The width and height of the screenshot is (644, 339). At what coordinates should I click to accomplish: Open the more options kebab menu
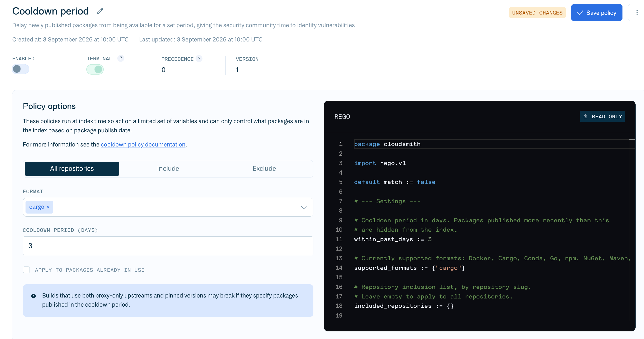pos(637,13)
